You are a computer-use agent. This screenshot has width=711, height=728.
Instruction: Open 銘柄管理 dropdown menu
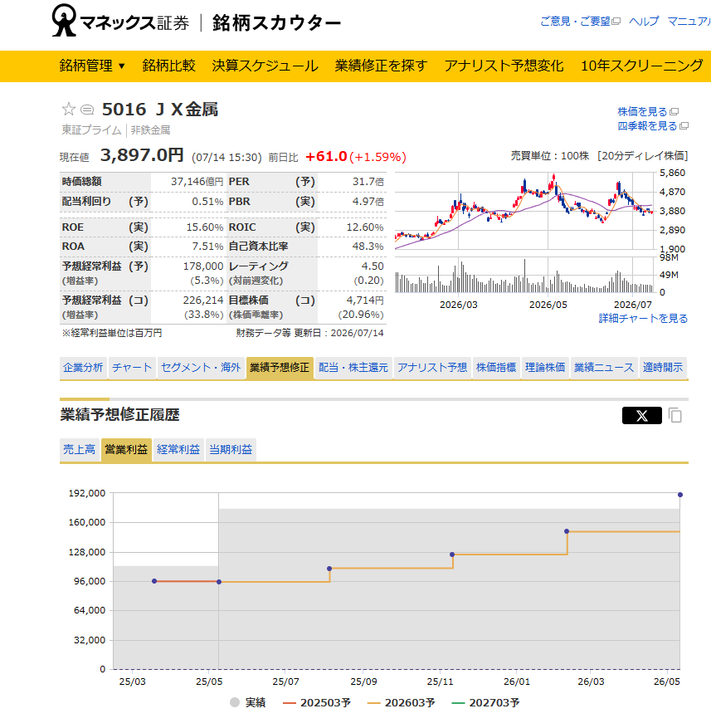tap(92, 66)
